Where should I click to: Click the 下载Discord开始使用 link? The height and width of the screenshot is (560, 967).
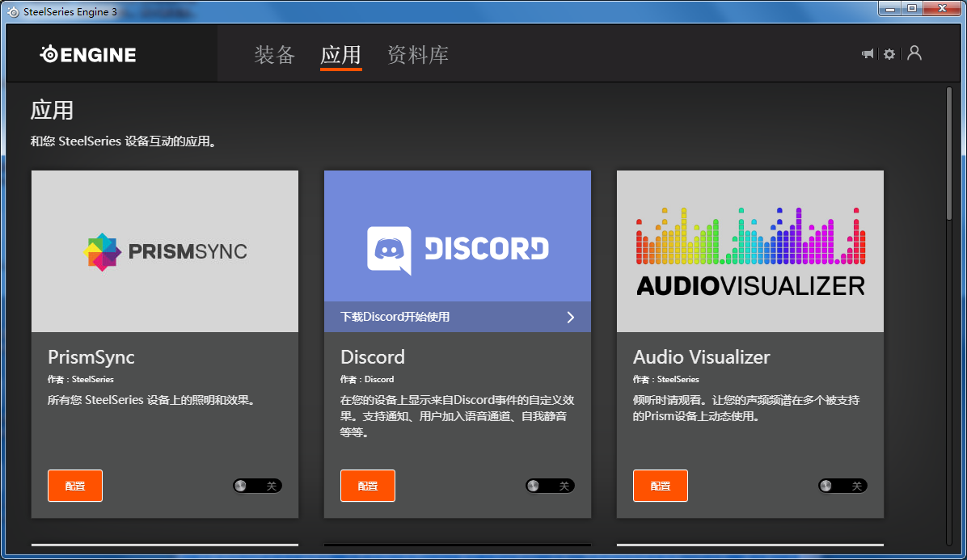coord(395,317)
